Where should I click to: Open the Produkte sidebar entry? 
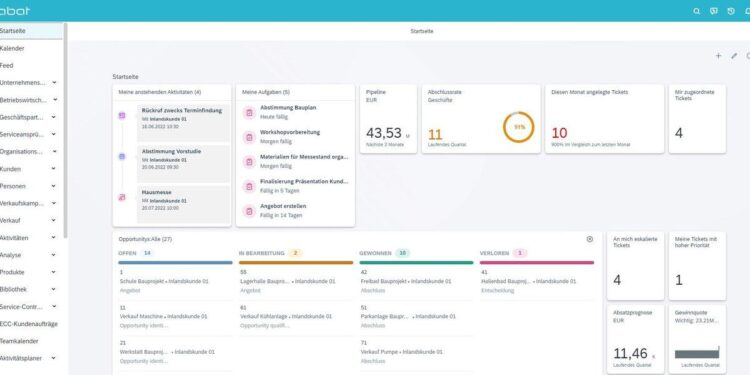pyautogui.click(x=31, y=272)
